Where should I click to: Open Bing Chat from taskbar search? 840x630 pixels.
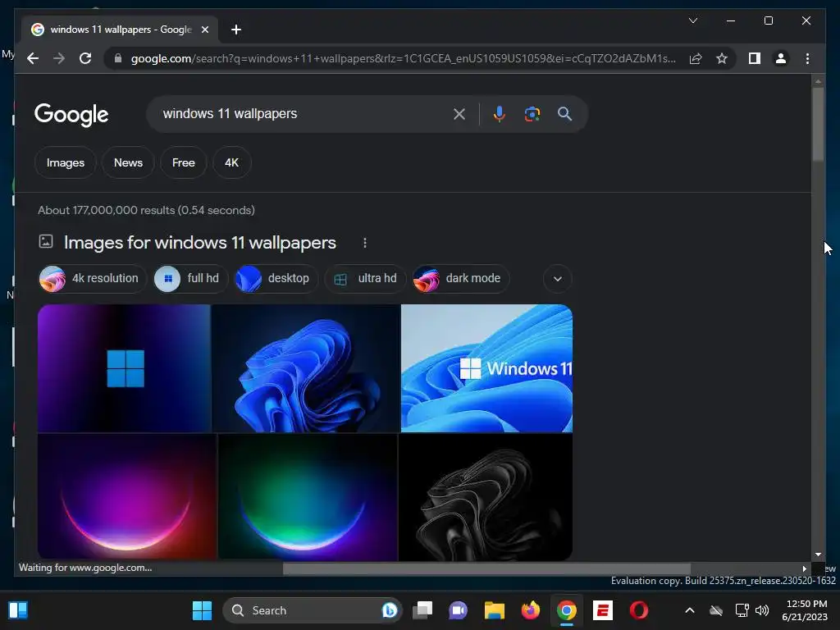[x=390, y=610]
